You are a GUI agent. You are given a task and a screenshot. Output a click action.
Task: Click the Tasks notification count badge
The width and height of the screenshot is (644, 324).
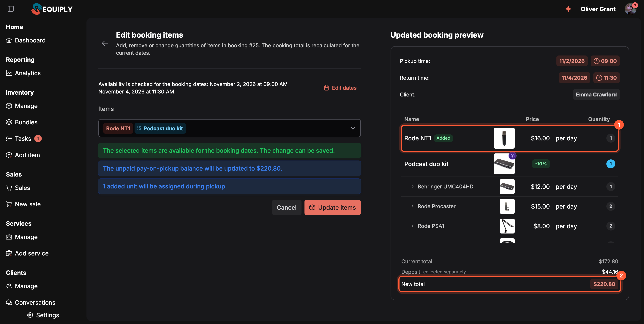[x=38, y=139]
